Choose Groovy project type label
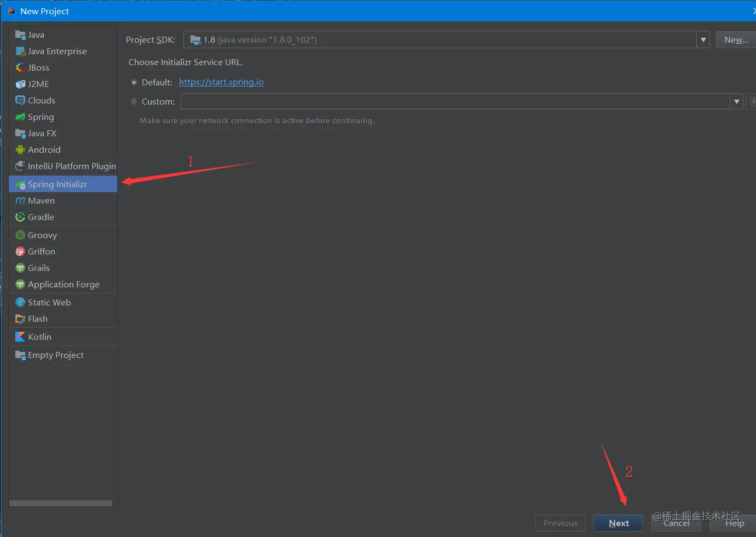The width and height of the screenshot is (756, 537). tap(43, 235)
